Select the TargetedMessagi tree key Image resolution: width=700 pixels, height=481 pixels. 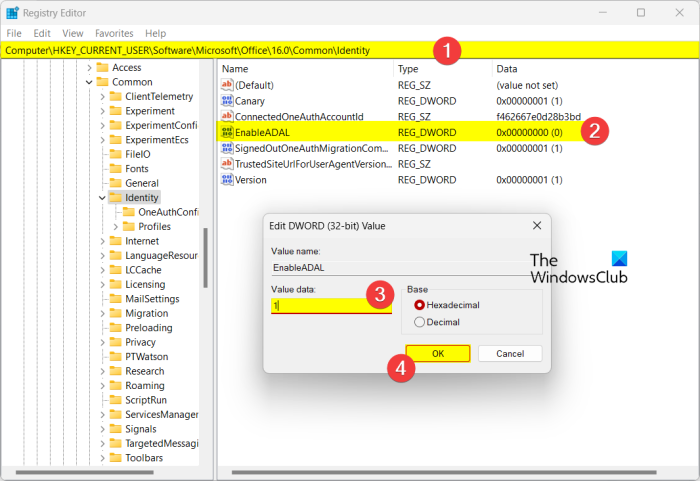(161, 443)
